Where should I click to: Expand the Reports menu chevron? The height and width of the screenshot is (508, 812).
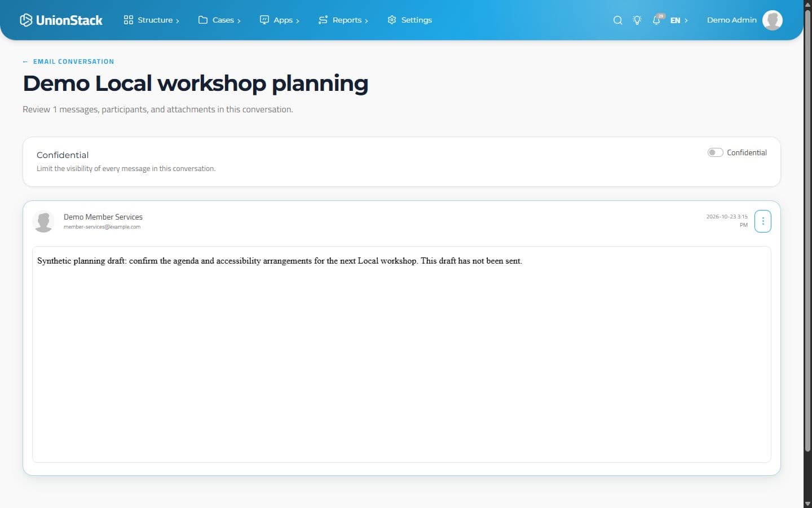(x=367, y=21)
